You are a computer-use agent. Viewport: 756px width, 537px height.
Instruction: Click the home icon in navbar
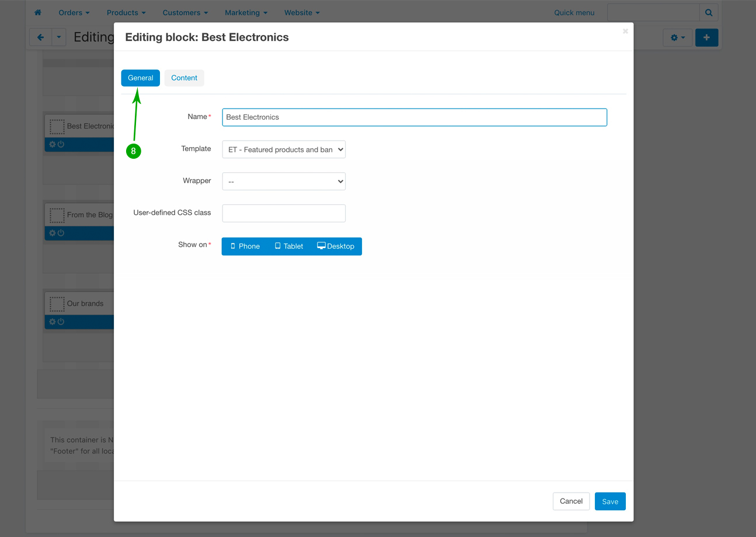click(x=38, y=12)
